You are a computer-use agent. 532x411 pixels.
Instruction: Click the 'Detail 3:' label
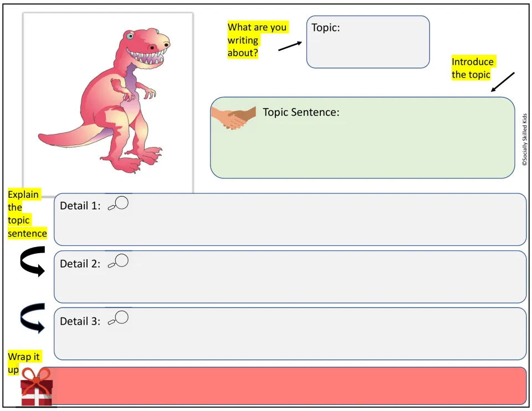(x=80, y=321)
